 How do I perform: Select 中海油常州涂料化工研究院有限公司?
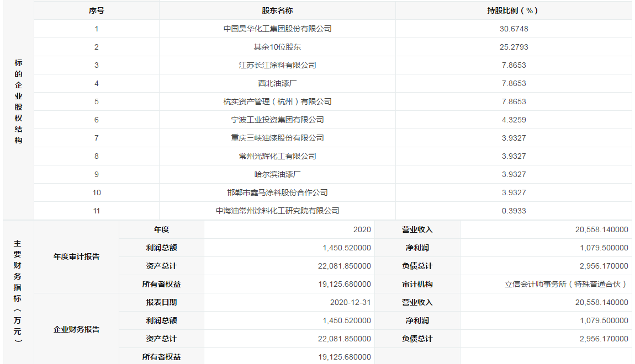[277, 211]
